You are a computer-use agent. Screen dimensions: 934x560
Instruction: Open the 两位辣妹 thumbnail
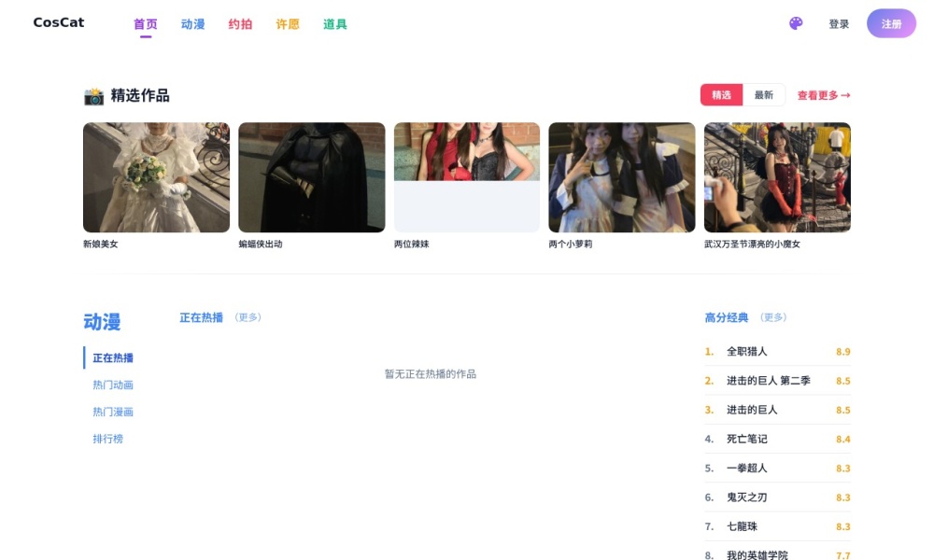click(x=467, y=177)
